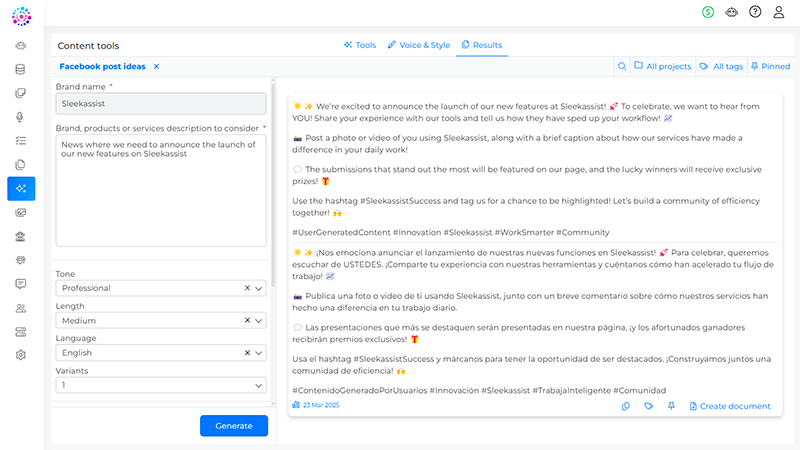
Task: Open the documents icon in sidebar
Action: (x=21, y=165)
